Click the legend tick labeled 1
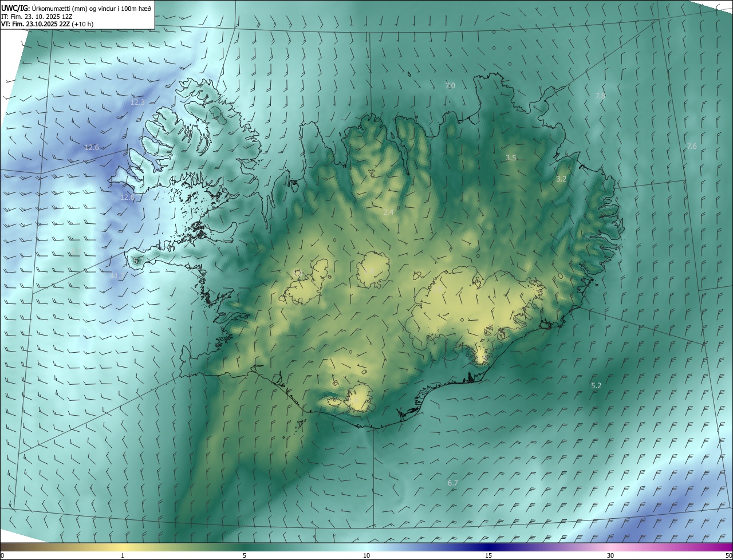Screen dimensions: 733x560 (123, 555)
